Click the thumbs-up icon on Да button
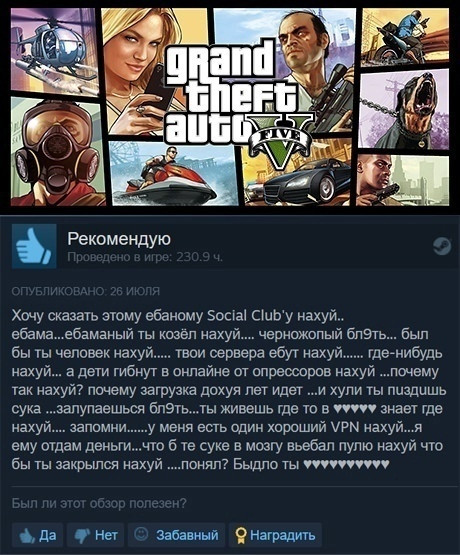Screen dimensions: 460x555 [27, 536]
